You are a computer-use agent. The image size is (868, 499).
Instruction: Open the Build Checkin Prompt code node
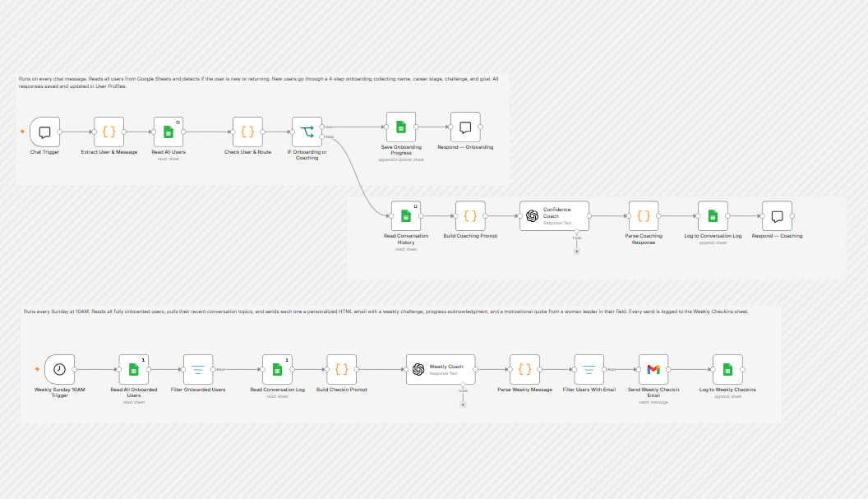click(342, 369)
